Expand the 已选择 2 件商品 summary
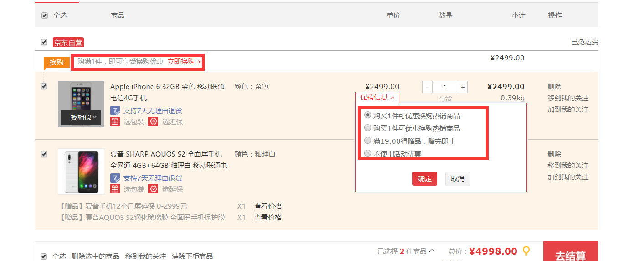Viewport: 644px width, 261px height. coord(406,251)
